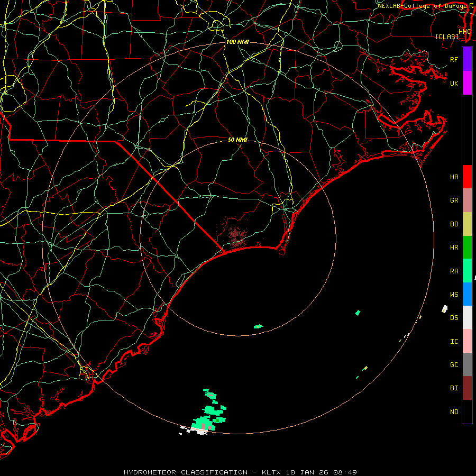Click the brown BI legend swatch
This screenshot has width=476, height=476.
(467, 388)
